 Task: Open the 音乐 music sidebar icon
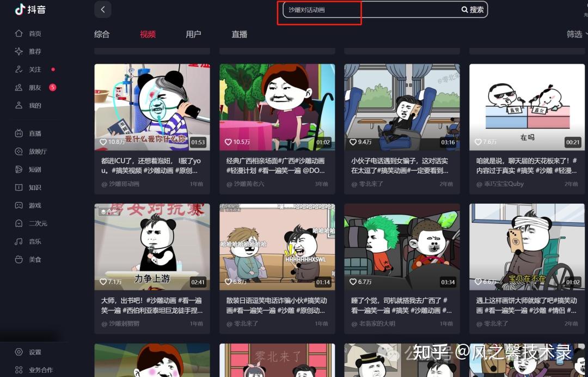tap(20, 241)
